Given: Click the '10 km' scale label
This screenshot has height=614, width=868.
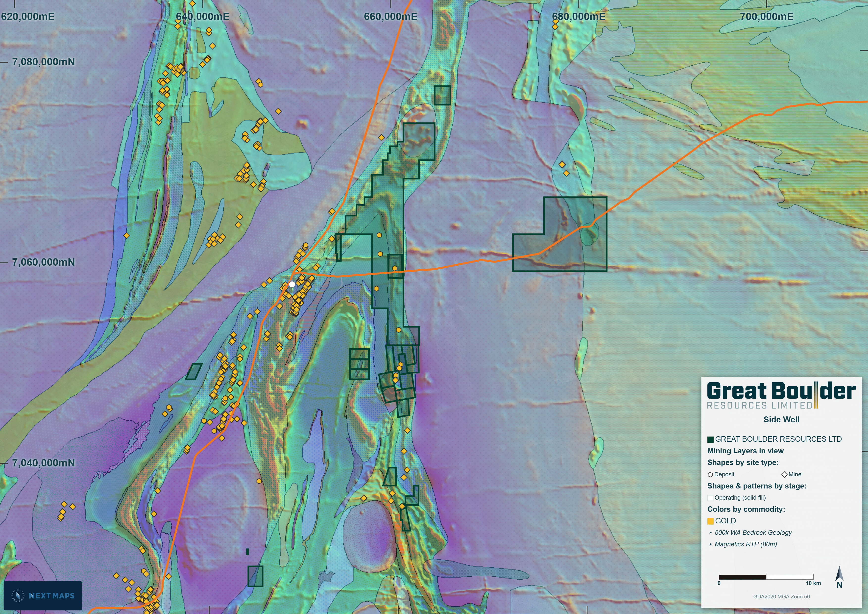Looking at the screenshot, I should click(813, 583).
